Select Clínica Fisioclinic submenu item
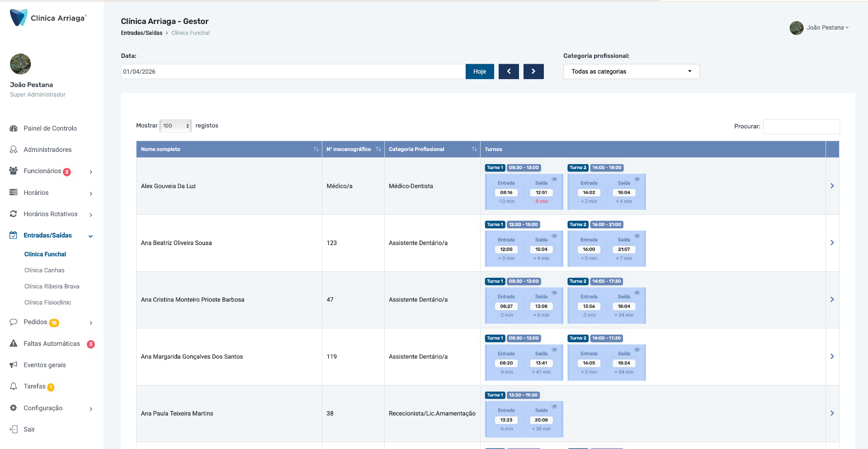The width and height of the screenshot is (868, 449). pos(47,302)
